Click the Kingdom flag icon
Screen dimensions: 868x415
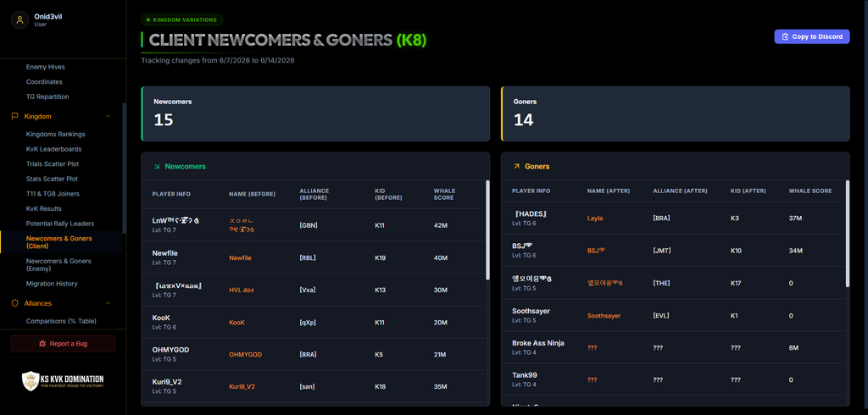tap(15, 116)
